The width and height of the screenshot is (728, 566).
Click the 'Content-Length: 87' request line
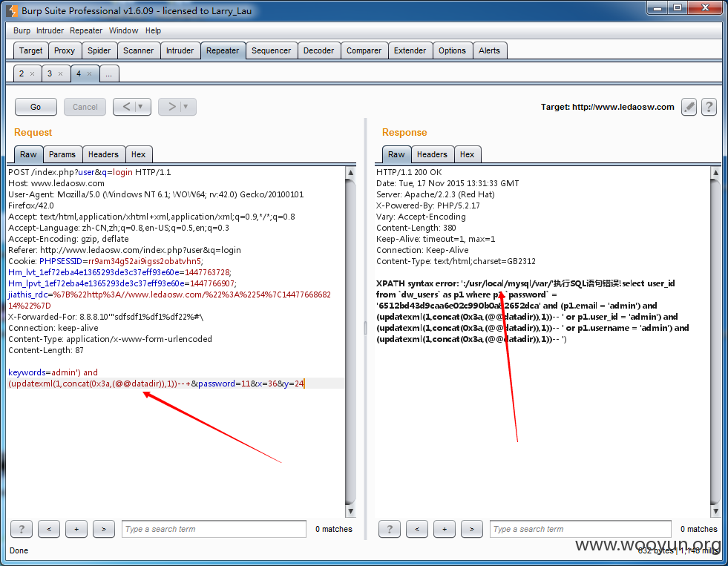tap(46, 350)
